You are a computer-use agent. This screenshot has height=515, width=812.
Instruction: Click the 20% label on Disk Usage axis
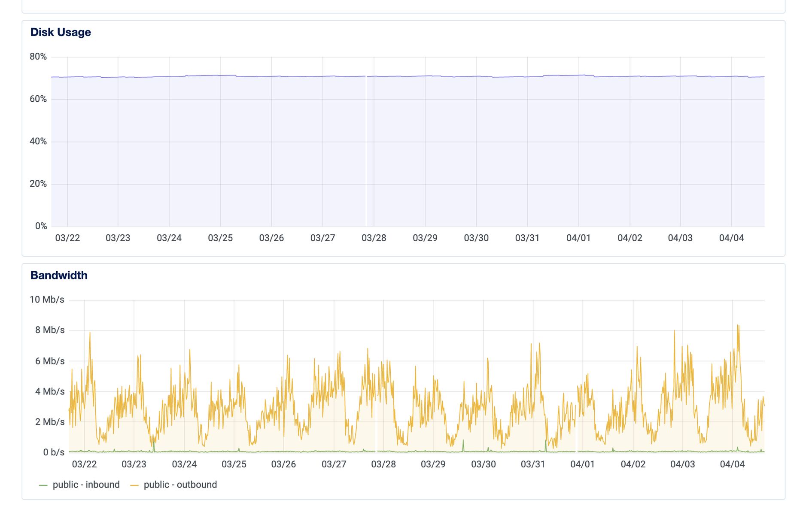coord(38,184)
